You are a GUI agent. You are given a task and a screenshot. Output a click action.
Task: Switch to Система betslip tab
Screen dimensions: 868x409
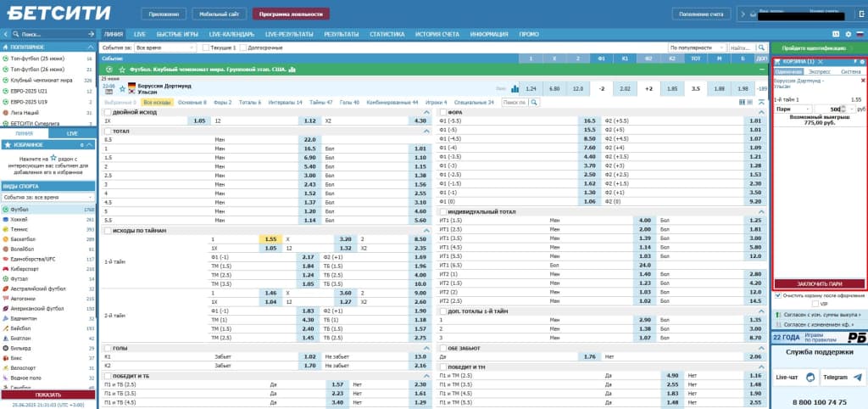[851, 72]
